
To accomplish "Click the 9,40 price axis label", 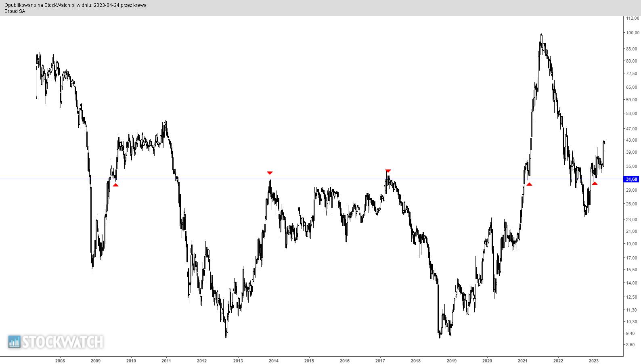I will coord(631,333).
